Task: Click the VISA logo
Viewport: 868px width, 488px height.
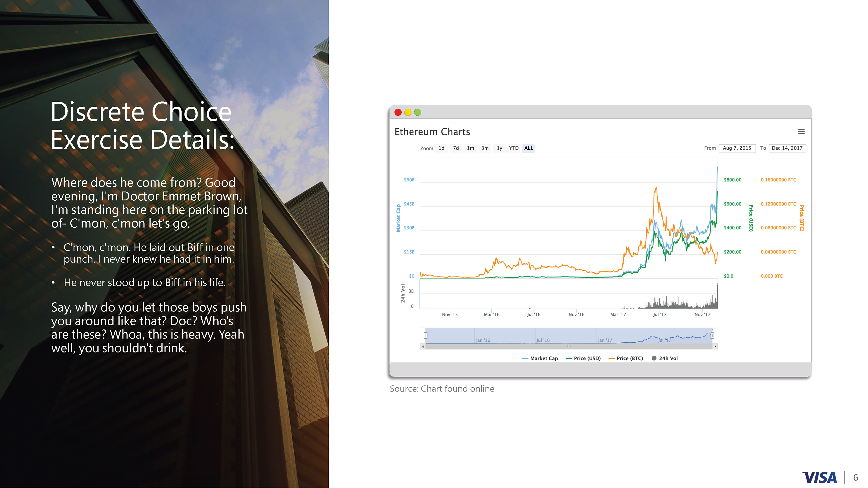Action: click(x=819, y=478)
